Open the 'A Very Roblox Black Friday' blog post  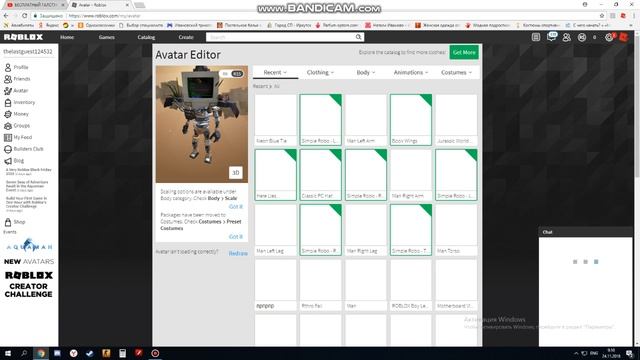tap(28, 171)
